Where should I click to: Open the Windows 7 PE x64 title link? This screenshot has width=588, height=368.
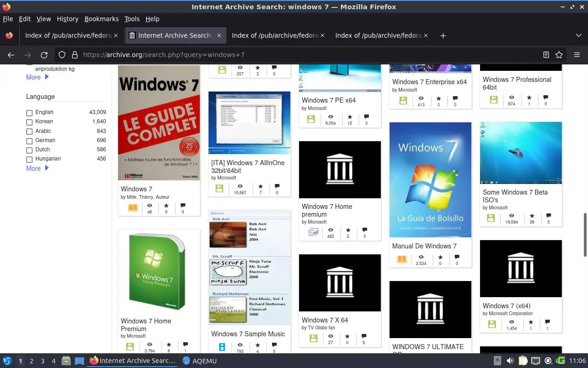coord(329,100)
